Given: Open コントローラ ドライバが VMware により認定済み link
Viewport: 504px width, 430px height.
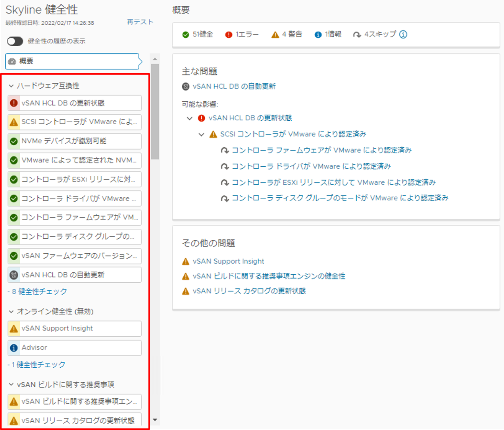Looking at the screenshot, I should point(312,166).
